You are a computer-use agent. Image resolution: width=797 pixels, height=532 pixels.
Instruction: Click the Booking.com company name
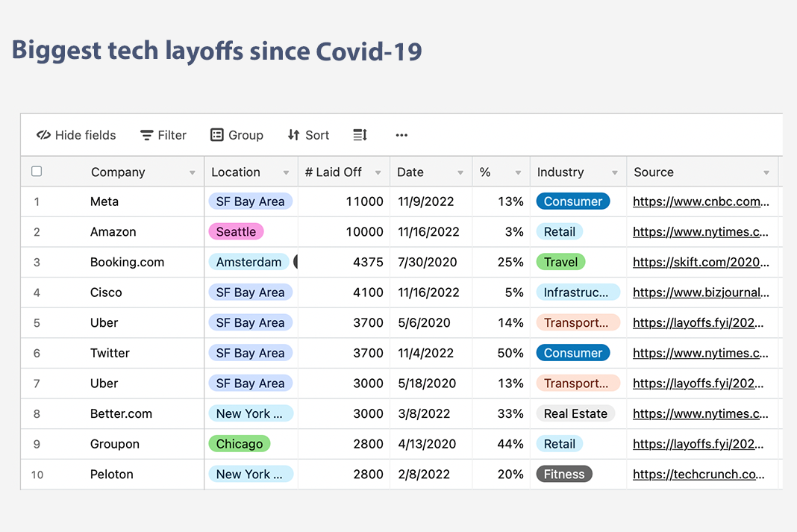[x=127, y=262]
